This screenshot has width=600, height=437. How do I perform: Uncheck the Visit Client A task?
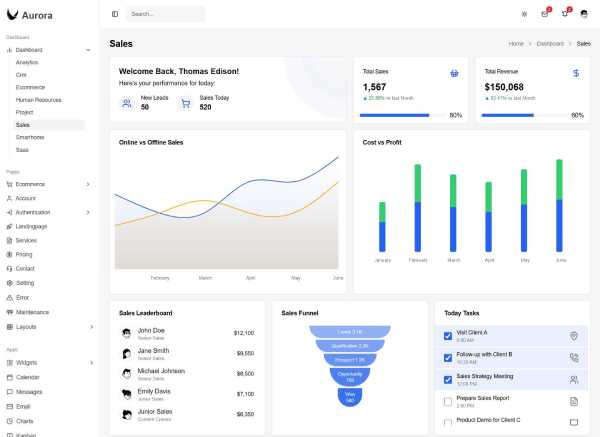click(x=447, y=336)
